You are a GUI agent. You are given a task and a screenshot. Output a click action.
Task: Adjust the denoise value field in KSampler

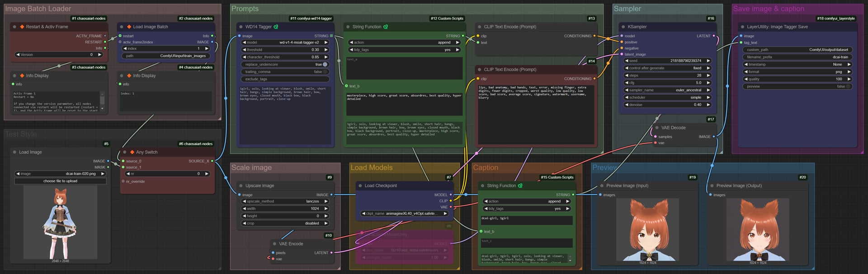point(668,105)
